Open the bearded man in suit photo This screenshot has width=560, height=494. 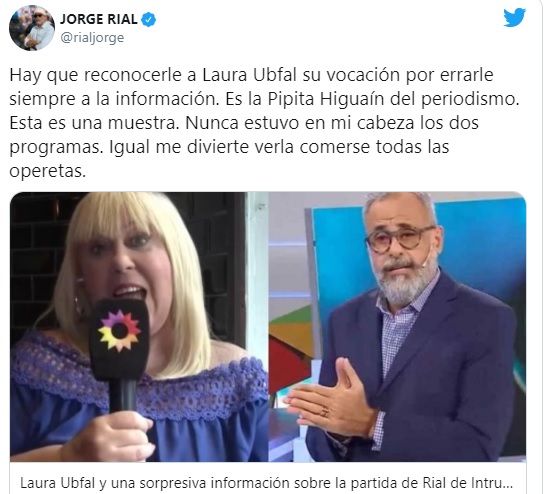pos(397,326)
